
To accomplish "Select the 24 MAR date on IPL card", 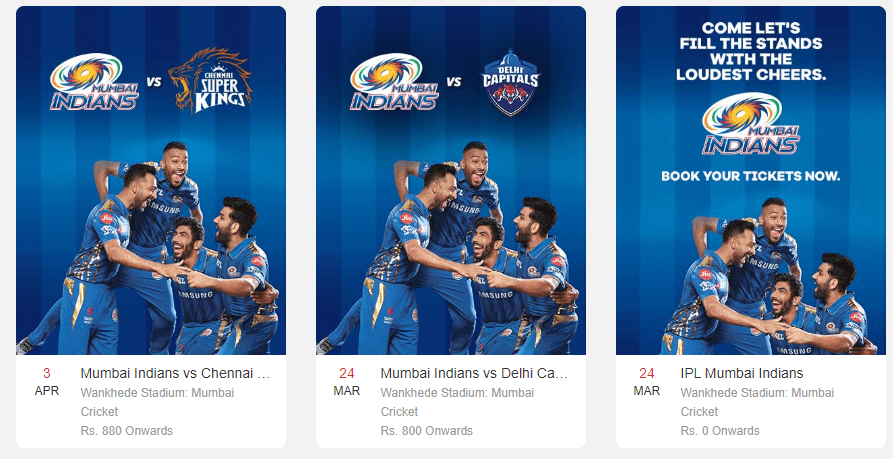I will coord(647,382).
